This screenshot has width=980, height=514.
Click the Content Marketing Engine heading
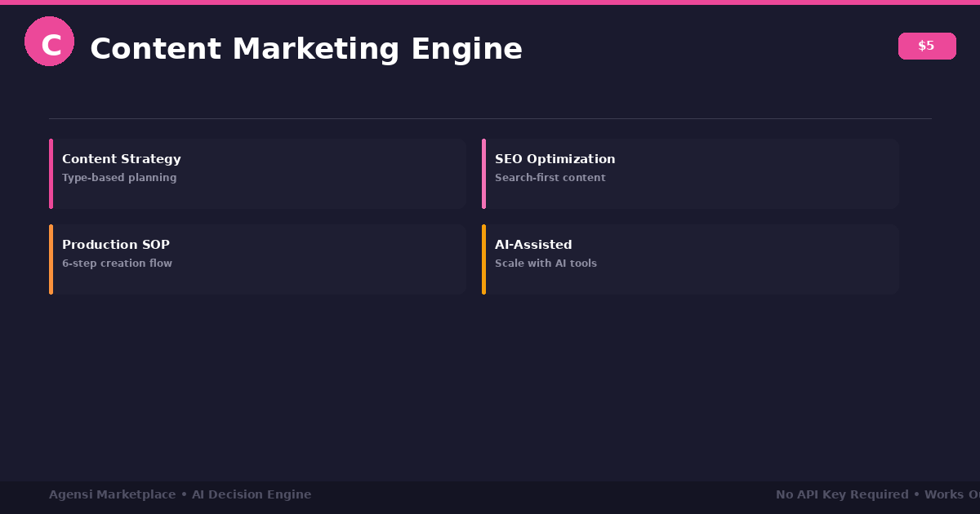coord(306,49)
